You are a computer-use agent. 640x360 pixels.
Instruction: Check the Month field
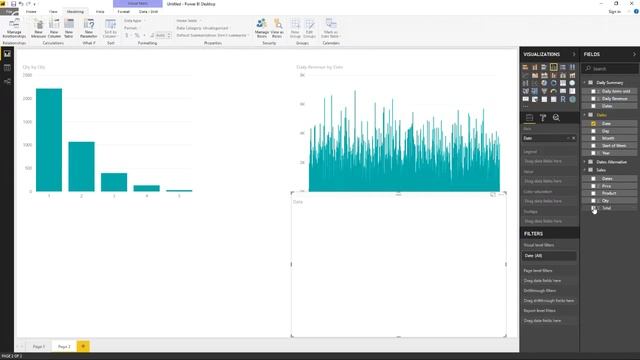[593, 138]
